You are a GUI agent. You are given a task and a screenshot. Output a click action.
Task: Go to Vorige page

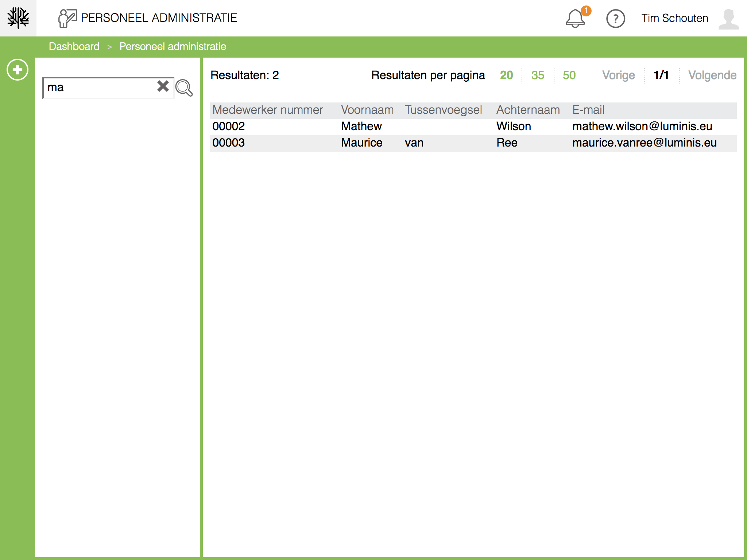coord(618,75)
